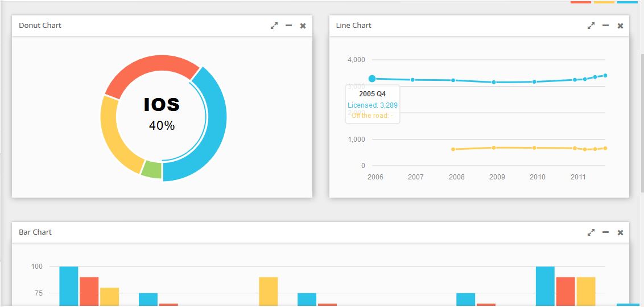This screenshot has height=307, width=644.
Task: Click the Licensed: 3,289 tooltip value
Action: (x=373, y=105)
